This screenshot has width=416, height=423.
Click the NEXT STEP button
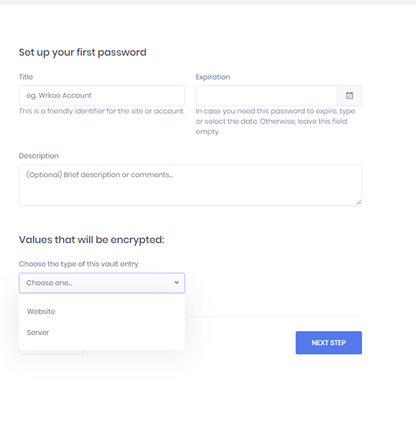click(x=329, y=343)
